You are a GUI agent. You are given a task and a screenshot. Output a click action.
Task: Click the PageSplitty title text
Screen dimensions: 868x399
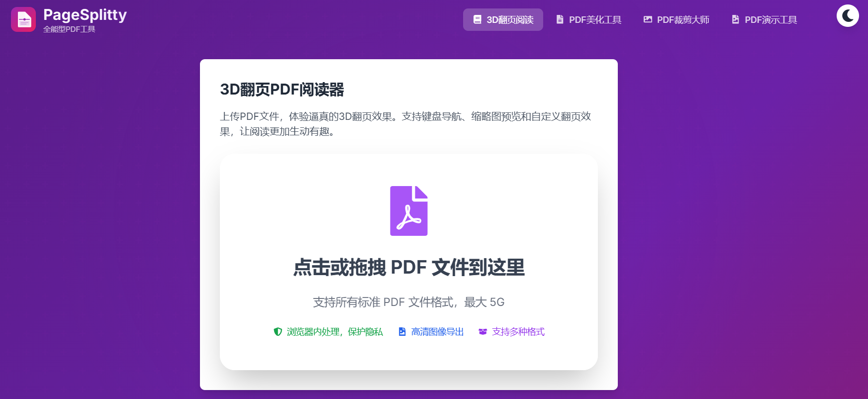point(85,15)
